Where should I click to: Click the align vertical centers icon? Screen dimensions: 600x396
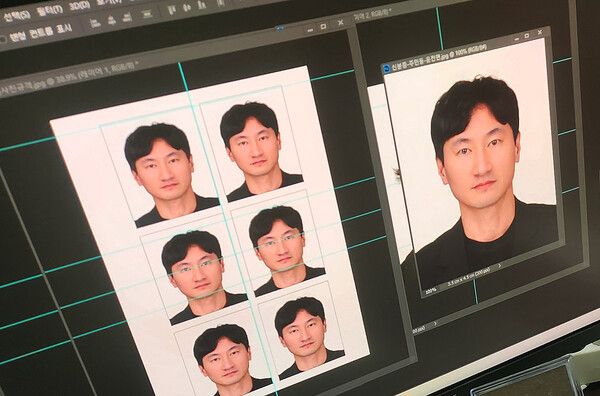pyautogui.click(x=186, y=7)
